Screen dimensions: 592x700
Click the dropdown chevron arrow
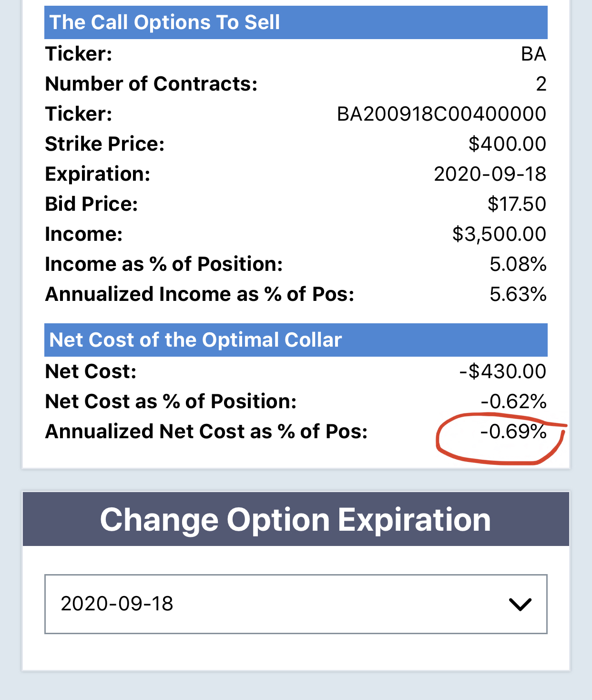click(520, 605)
